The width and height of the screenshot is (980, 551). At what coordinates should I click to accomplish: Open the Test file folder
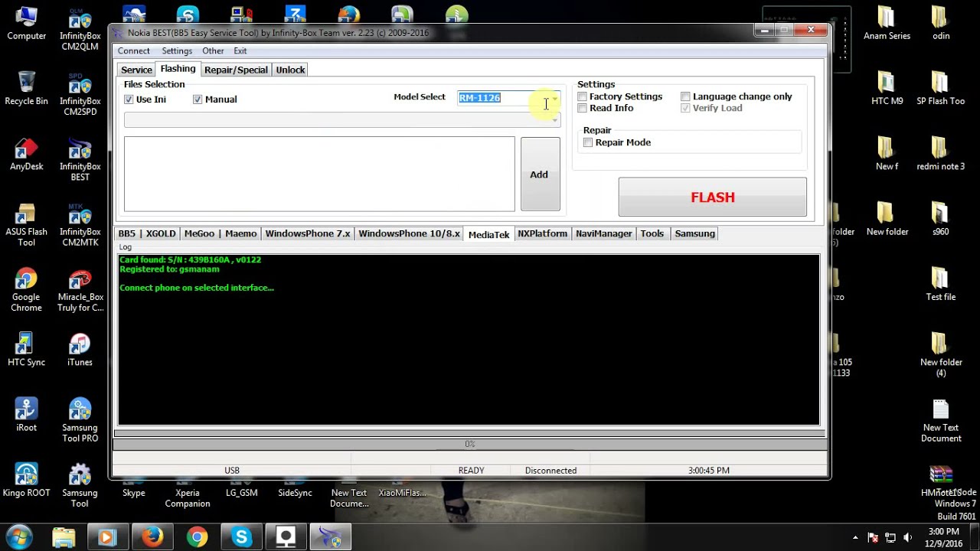[x=941, y=284]
